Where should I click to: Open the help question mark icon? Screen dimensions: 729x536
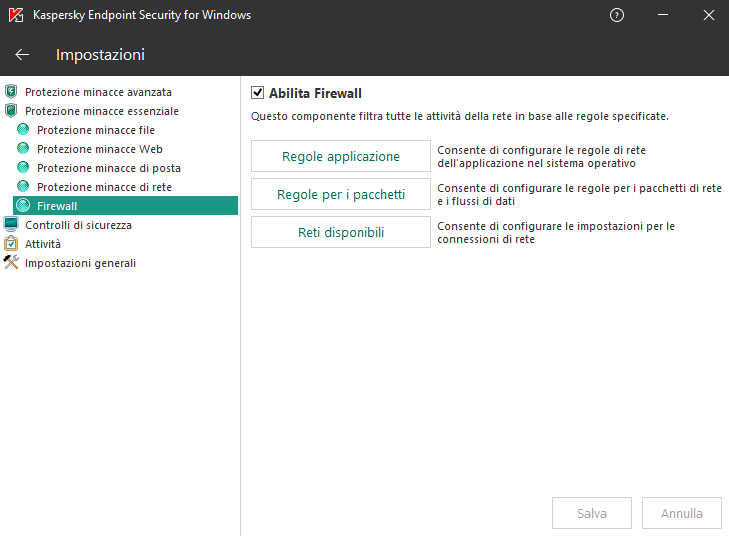coord(616,15)
